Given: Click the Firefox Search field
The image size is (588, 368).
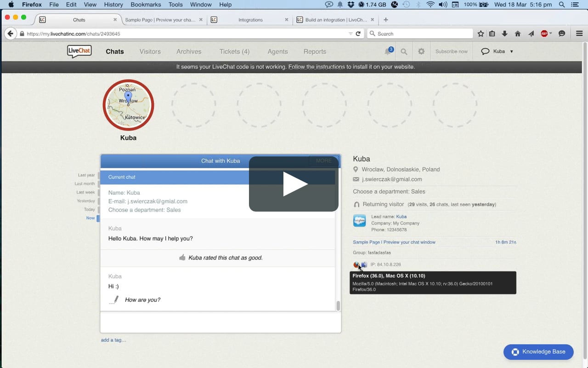Looking at the screenshot, I should click(x=420, y=34).
